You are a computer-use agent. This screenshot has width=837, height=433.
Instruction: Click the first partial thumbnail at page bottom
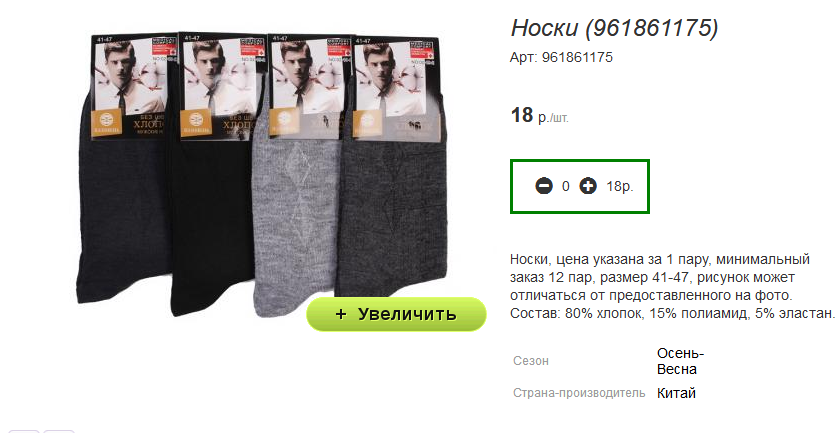[x=24, y=430]
